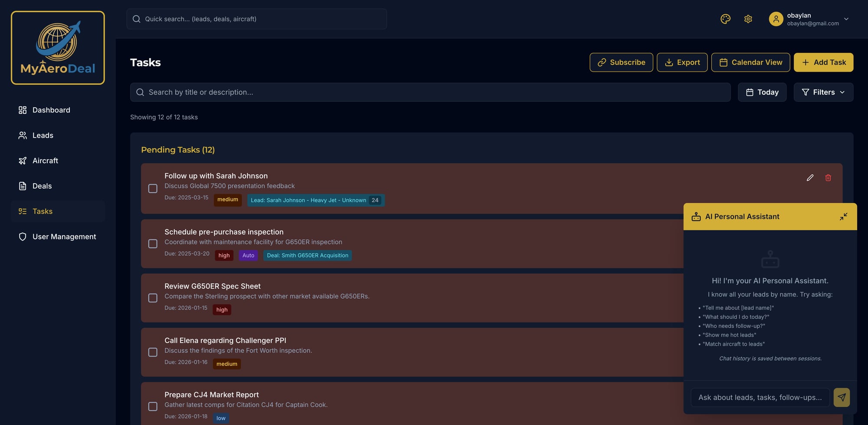Screen dimensions: 868x425
Task: Click the Aircraft sidebar icon
Action: pyautogui.click(x=23, y=160)
